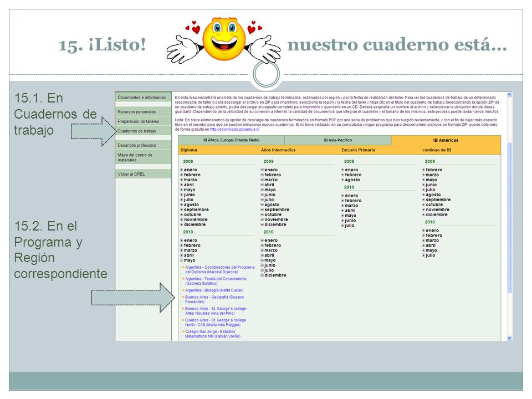The image size is (532, 399).
Task: Collapse mayo 2010 under Diploma
Action: pos(182,260)
